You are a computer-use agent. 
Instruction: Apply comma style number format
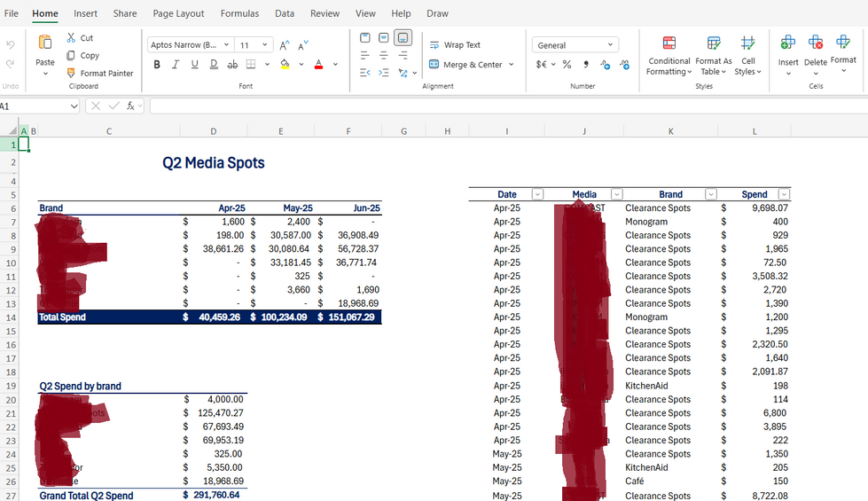coord(586,64)
